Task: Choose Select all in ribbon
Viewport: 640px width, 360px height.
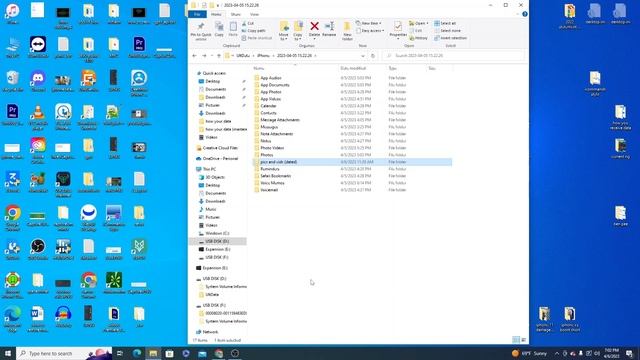Action: 445,24
